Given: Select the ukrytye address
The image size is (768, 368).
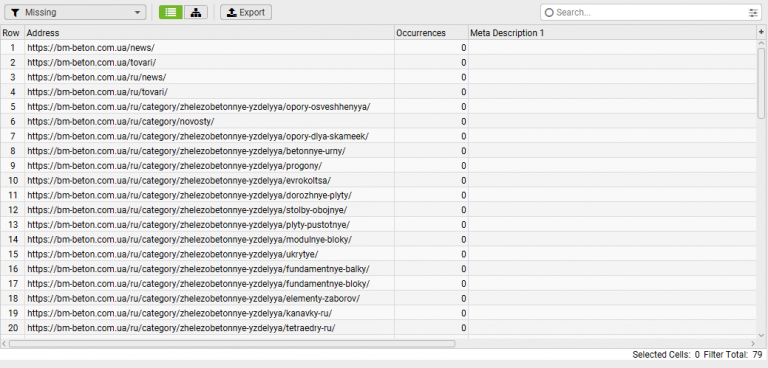Looking at the screenshot, I should pos(173,254).
